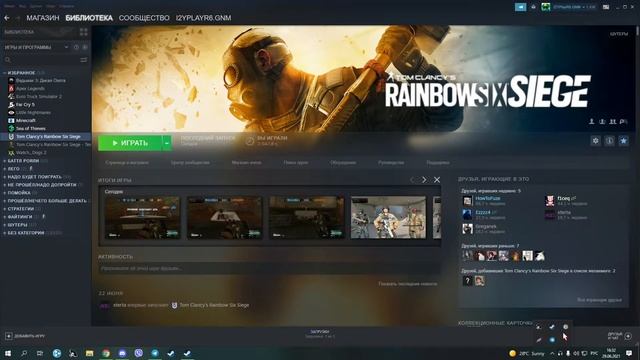Open the operators lineup screenshot thumbnail
The height and width of the screenshot is (360, 640).
(388, 217)
